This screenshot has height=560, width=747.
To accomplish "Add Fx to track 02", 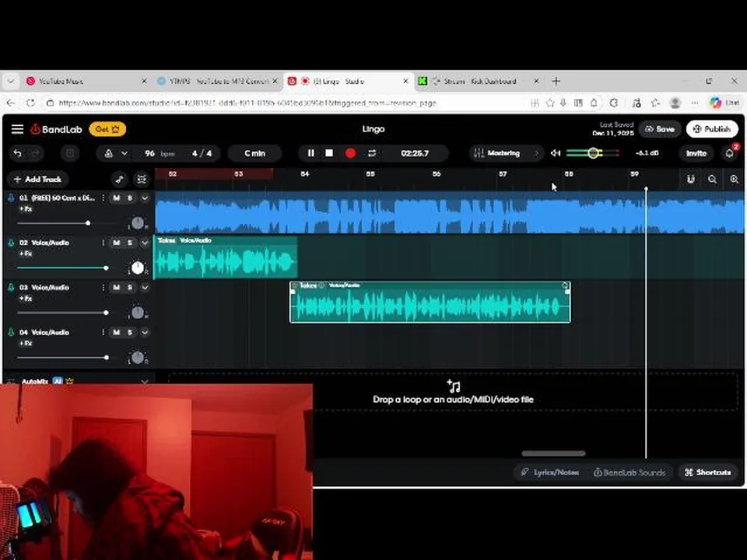I will coord(26,254).
